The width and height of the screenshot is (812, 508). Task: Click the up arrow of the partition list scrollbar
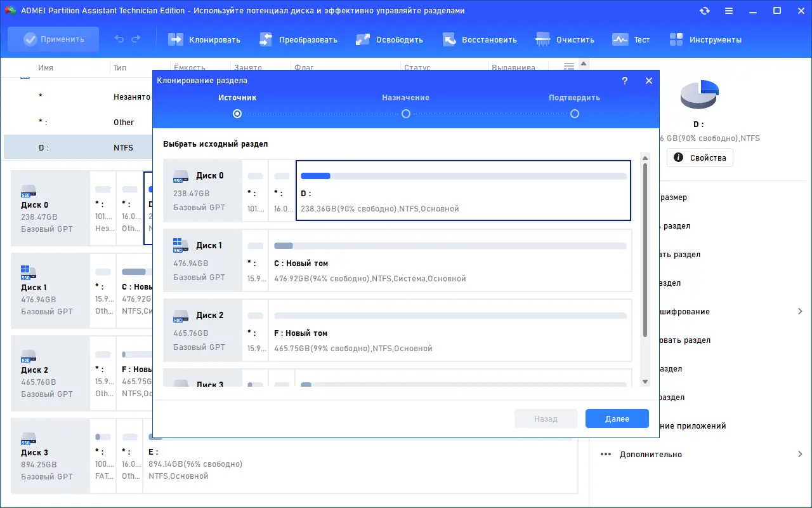tap(584, 63)
